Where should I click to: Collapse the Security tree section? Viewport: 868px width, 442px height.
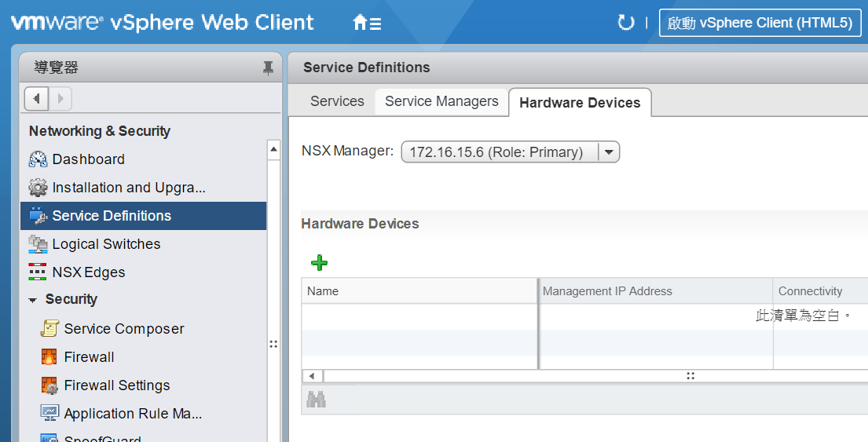(x=33, y=300)
